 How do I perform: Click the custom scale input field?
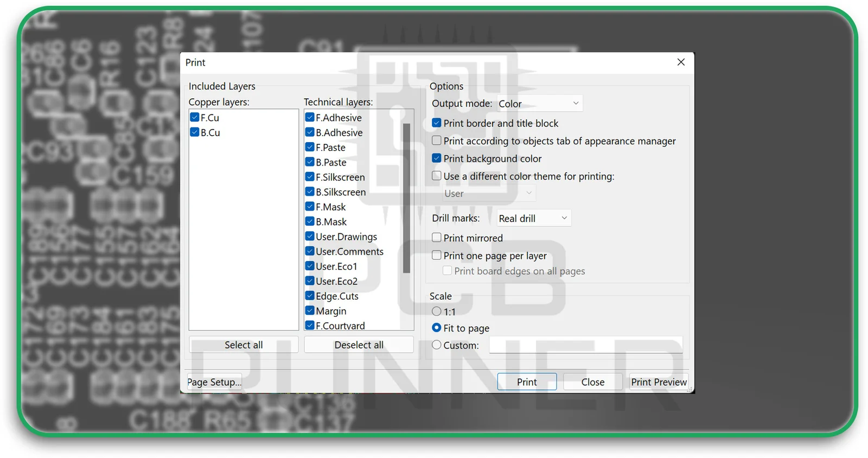coord(586,345)
